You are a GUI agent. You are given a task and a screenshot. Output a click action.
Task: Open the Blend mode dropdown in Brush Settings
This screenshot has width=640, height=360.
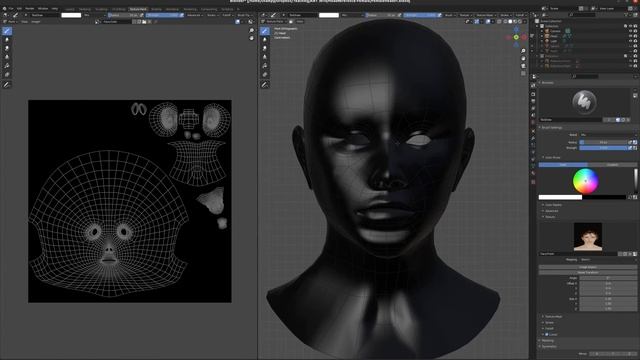(x=607, y=135)
